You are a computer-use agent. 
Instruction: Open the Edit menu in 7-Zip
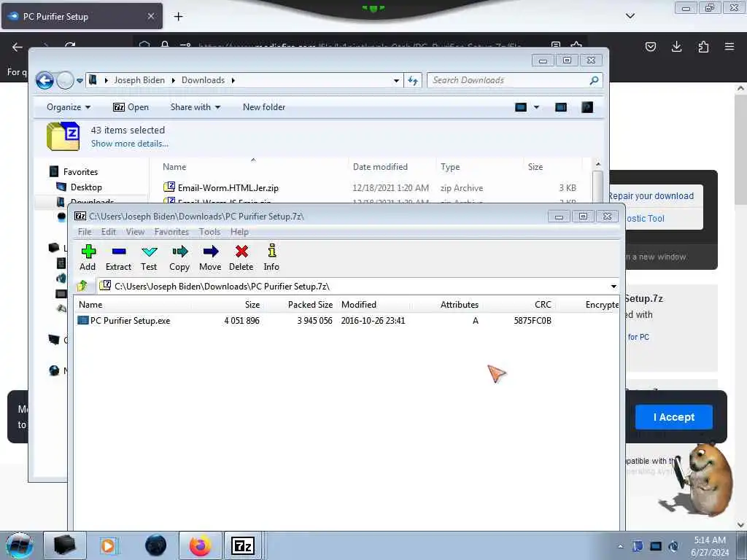pos(109,232)
